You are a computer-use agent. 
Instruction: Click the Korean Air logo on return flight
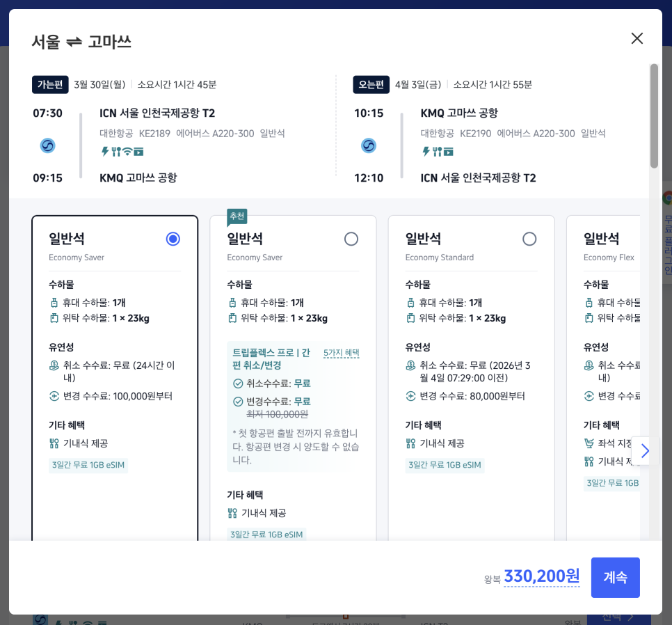(x=369, y=145)
